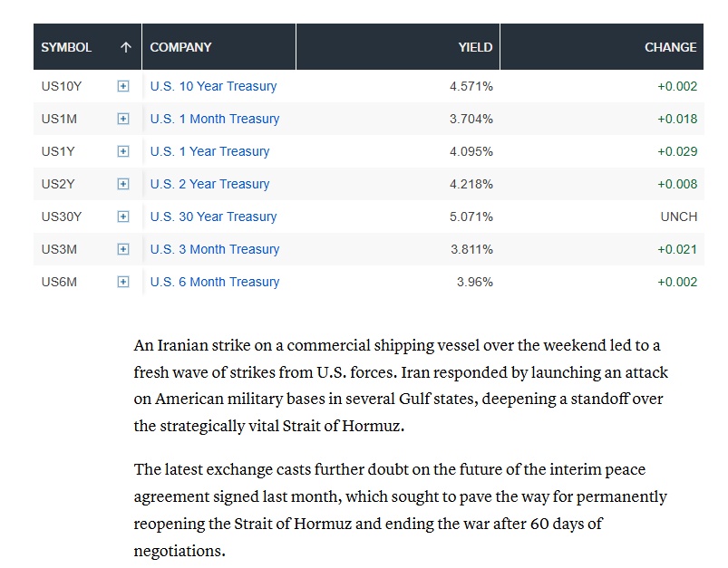Follow the U.S. 2 Year Treasury link
Screen dimensions: 728x568
pos(209,184)
